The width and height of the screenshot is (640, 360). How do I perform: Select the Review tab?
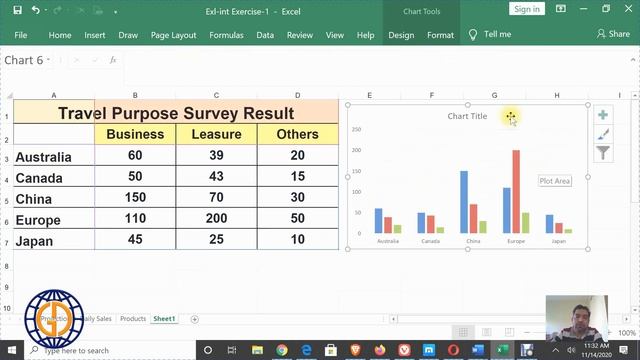[300, 36]
